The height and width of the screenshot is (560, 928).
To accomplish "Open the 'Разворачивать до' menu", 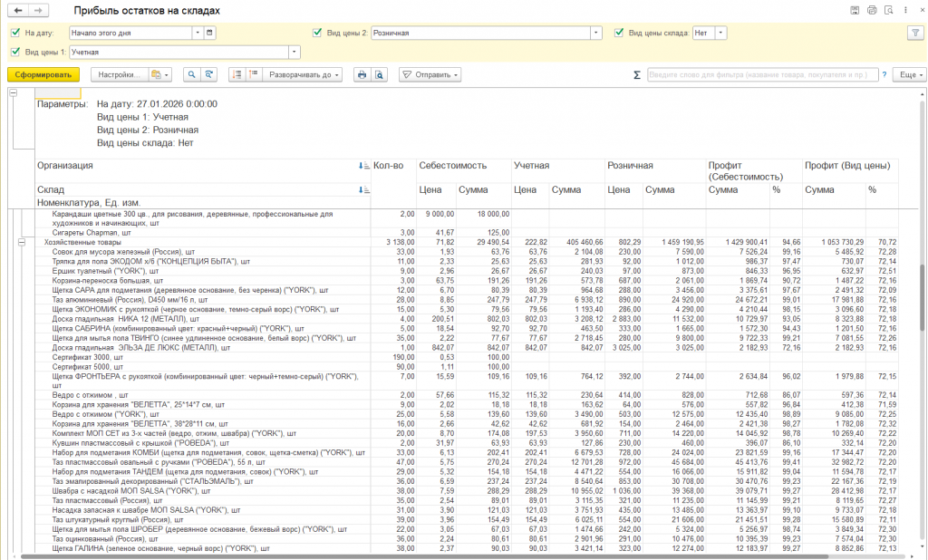I will click(x=304, y=74).
